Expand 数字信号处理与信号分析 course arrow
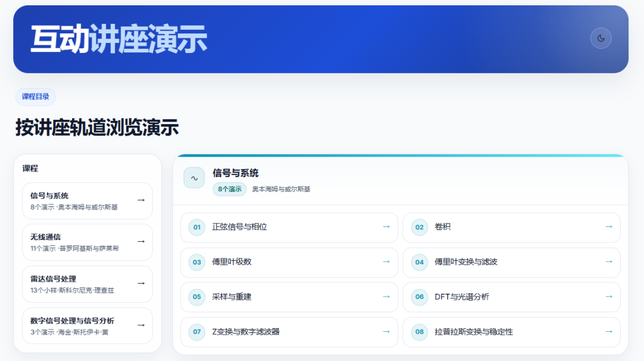Viewport: 644px width, 361px height. (141, 325)
